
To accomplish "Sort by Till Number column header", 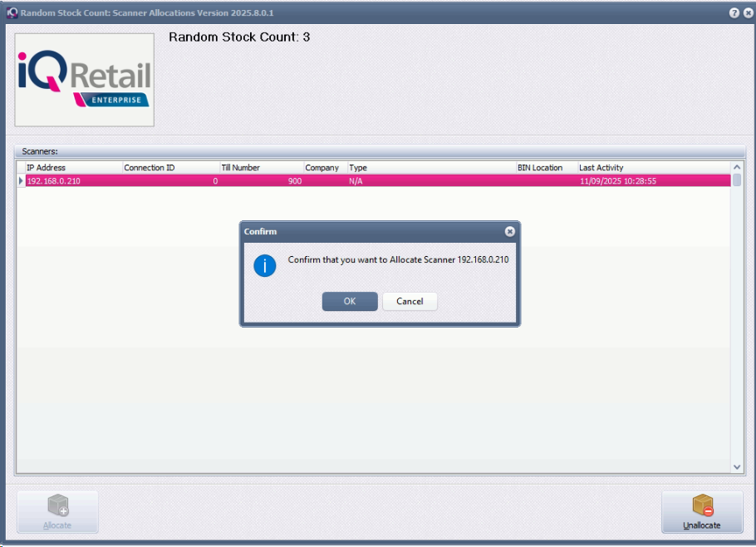I will [x=262, y=167].
